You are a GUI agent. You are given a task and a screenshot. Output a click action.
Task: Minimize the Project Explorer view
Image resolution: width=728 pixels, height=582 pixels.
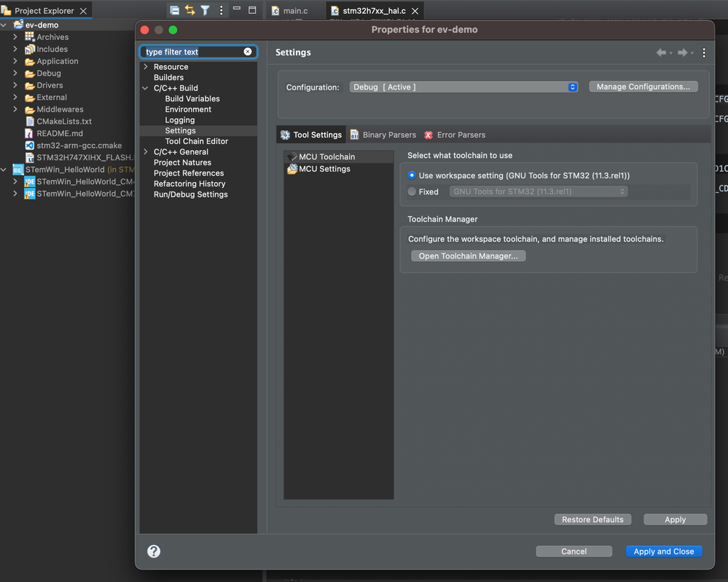pos(235,9)
